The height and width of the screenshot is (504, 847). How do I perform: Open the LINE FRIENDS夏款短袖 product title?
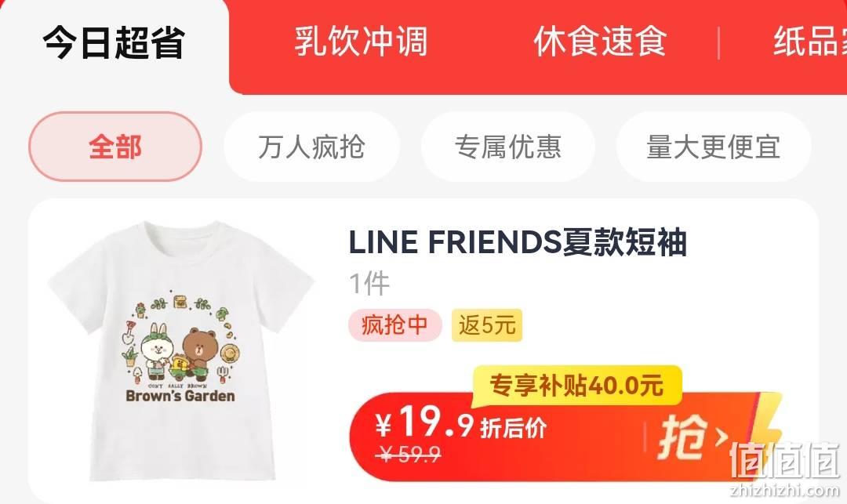(x=518, y=241)
